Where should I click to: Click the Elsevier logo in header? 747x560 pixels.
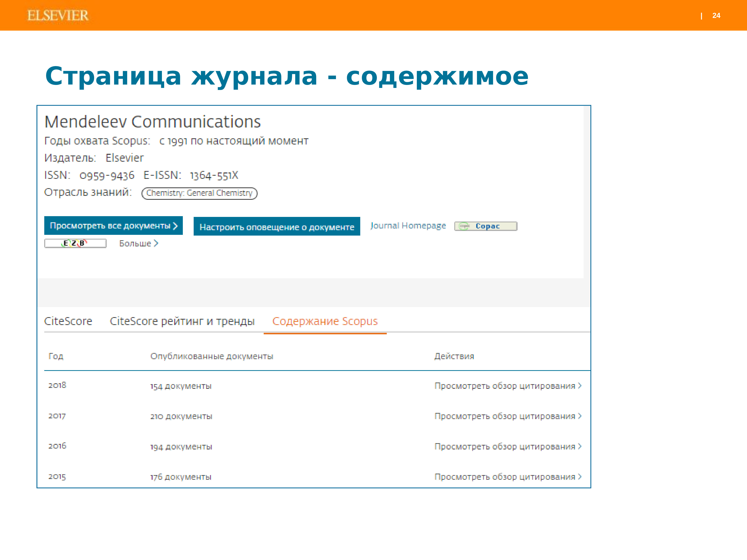pos(58,15)
